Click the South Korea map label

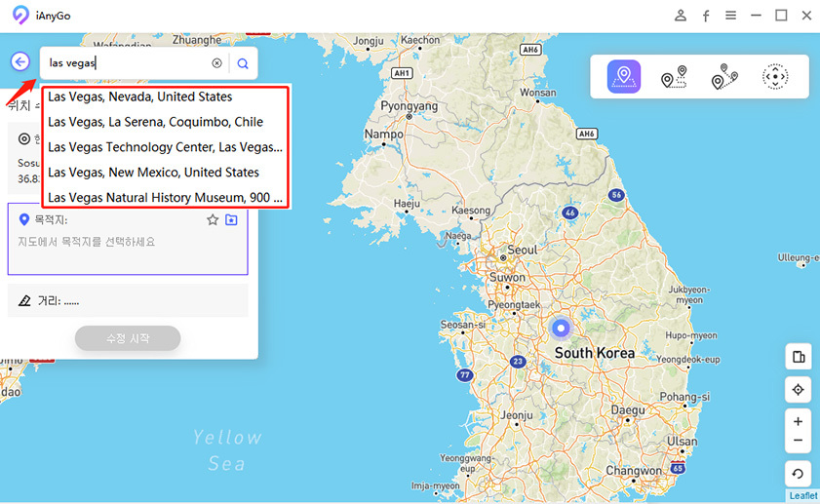[x=595, y=353]
